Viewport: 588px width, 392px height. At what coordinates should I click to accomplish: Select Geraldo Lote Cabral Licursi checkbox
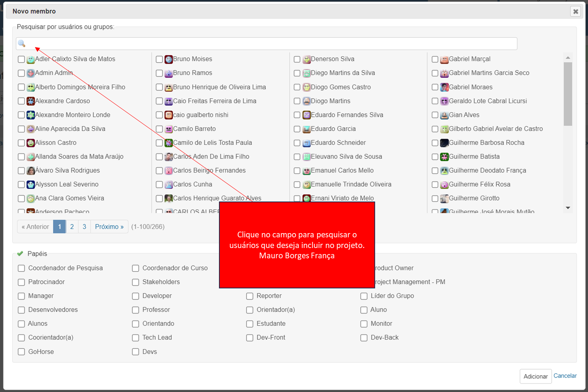435,101
